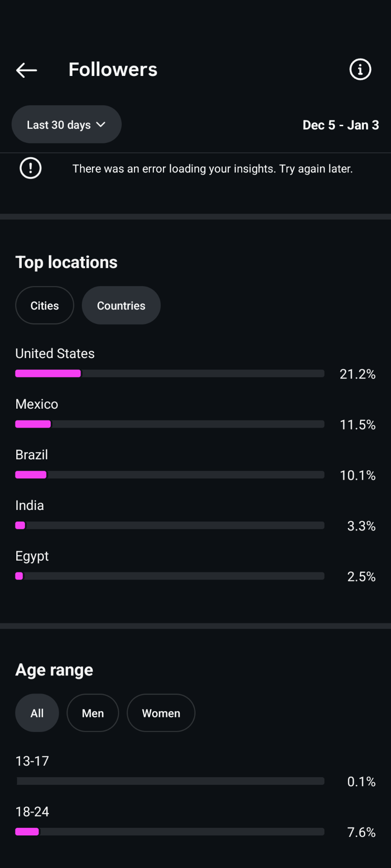
Task: Open the info icon for Followers
Action: pyautogui.click(x=360, y=70)
